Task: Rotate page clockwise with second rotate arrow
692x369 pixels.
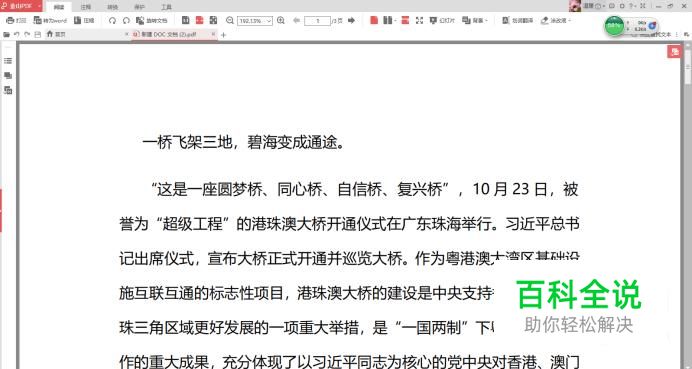Action: coord(126,20)
